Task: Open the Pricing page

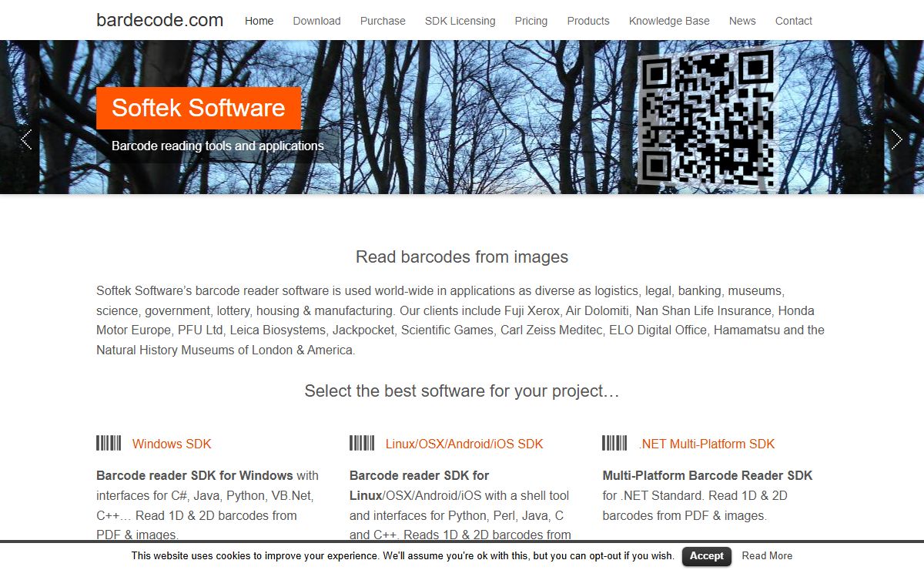Action: tap(531, 21)
